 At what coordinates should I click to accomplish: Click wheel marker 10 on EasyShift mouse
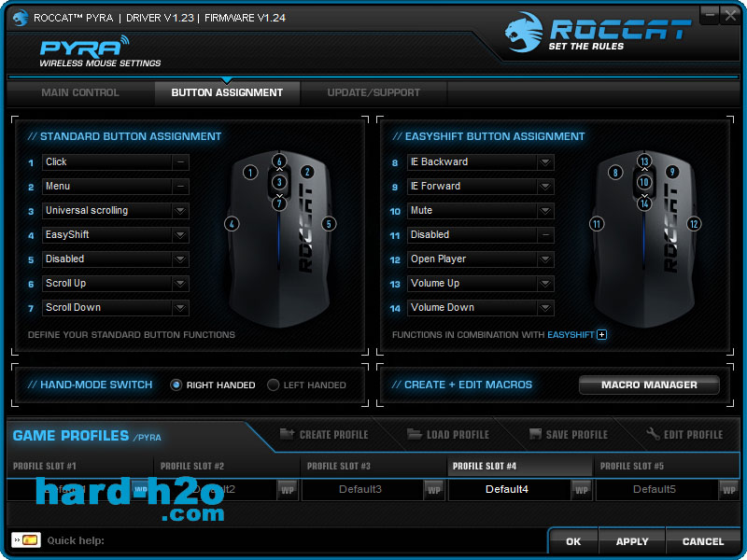(x=644, y=182)
